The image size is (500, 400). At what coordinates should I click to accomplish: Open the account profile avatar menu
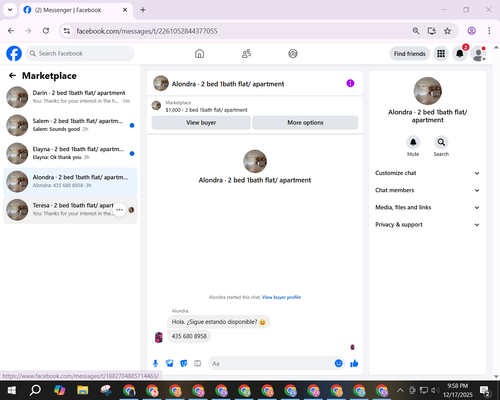click(478, 54)
